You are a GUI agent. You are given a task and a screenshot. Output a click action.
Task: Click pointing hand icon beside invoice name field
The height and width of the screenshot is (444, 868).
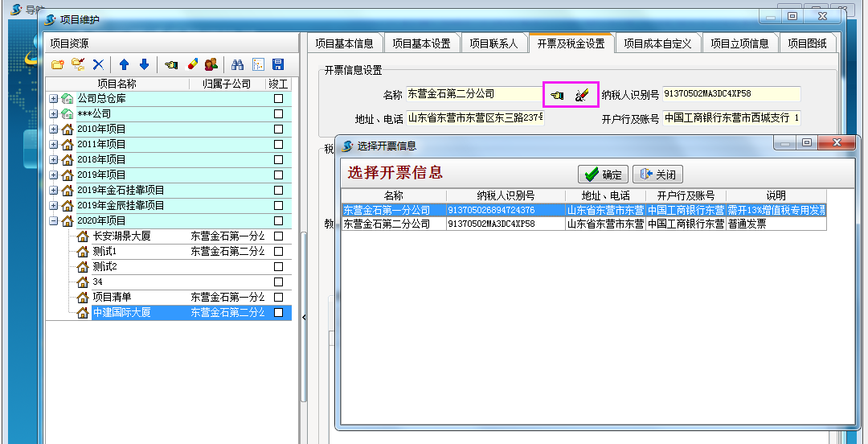pyautogui.click(x=558, y=95)
